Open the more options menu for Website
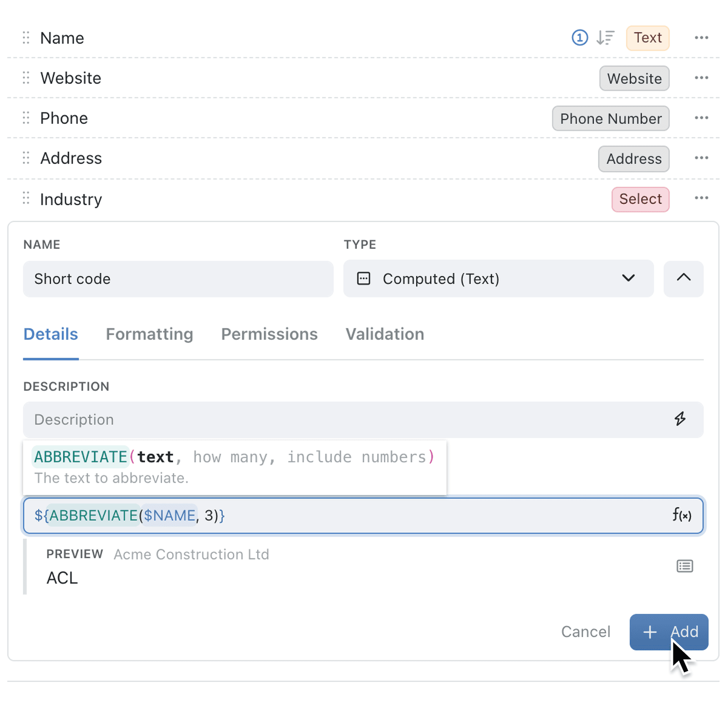 (701, 78)
